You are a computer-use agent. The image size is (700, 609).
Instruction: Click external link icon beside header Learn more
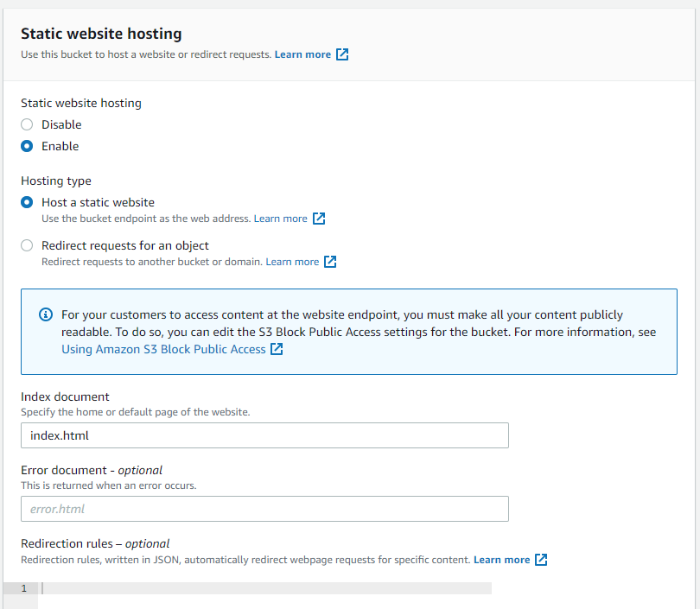pos(342,54)
